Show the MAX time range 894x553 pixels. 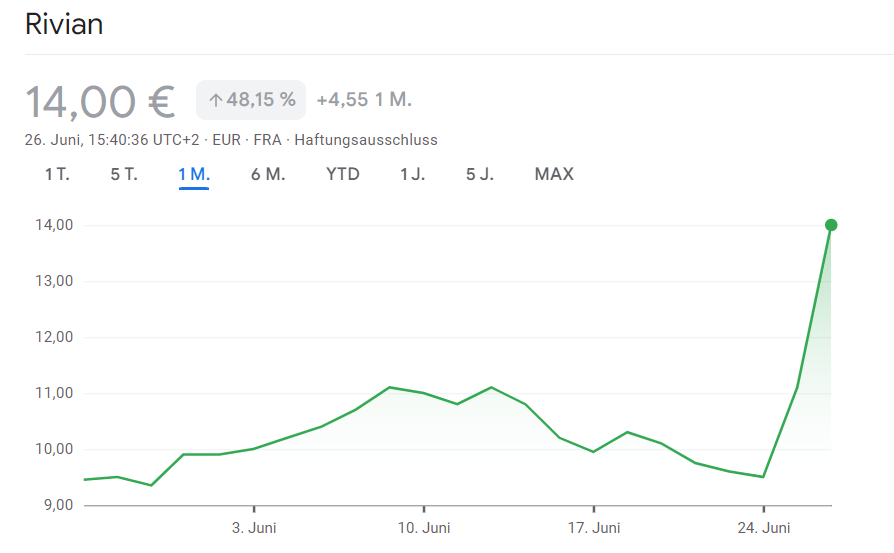pos(554,174)
